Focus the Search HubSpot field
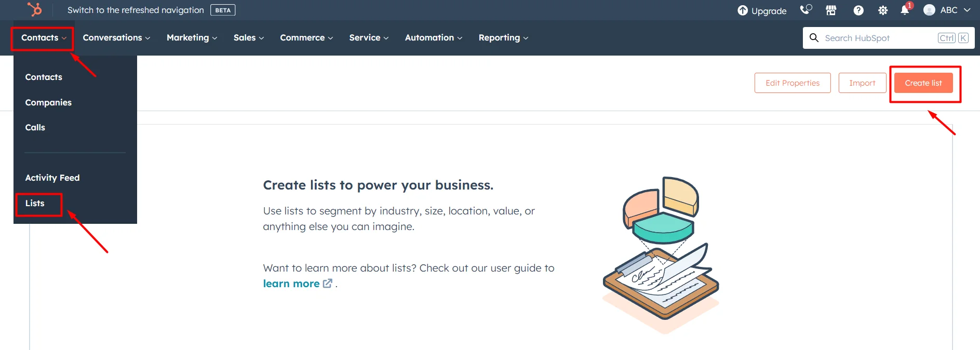 pyautogui.click(x=889, y=38)
